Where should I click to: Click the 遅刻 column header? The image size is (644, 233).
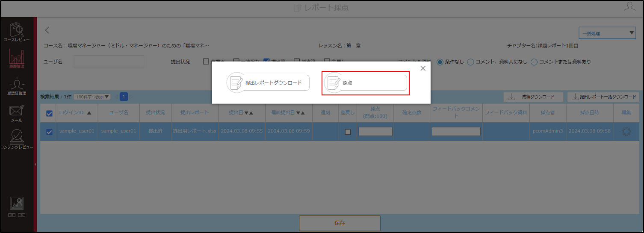325,113
